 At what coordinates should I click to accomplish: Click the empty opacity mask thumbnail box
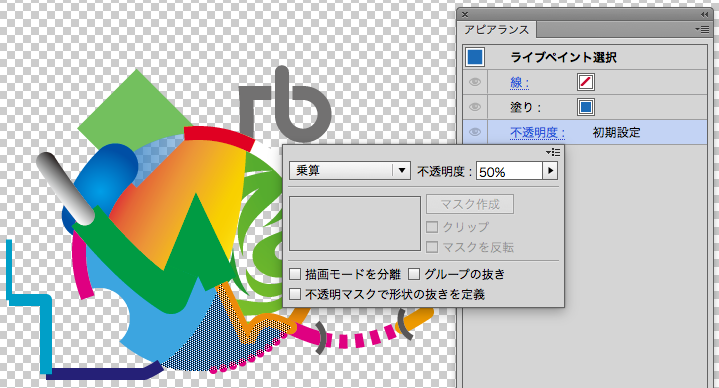click(x=355, y=224)
